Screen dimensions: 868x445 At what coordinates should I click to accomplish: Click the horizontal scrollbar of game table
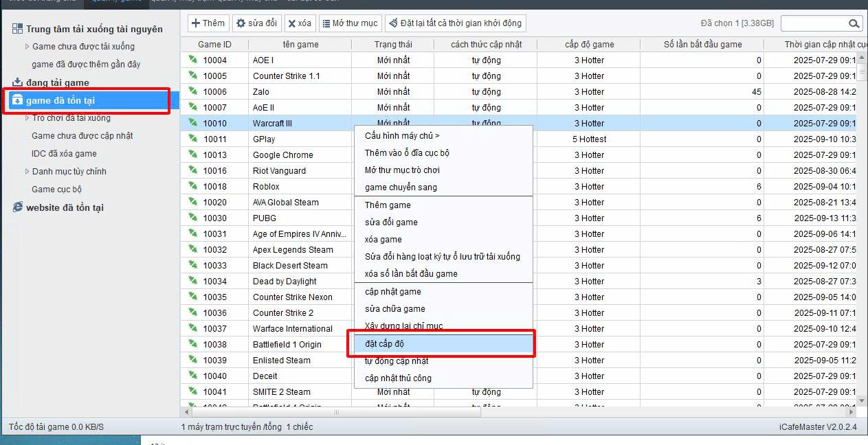337,413
